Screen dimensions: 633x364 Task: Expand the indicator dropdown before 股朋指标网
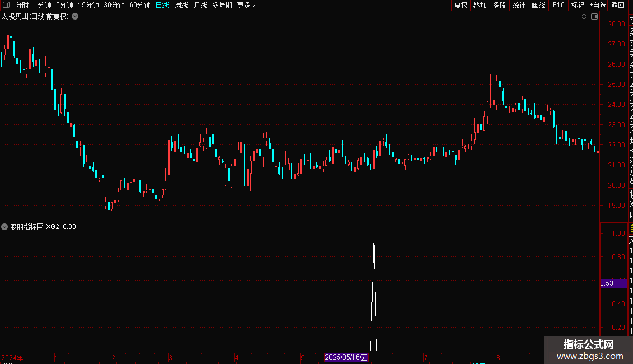coord(4,227)
